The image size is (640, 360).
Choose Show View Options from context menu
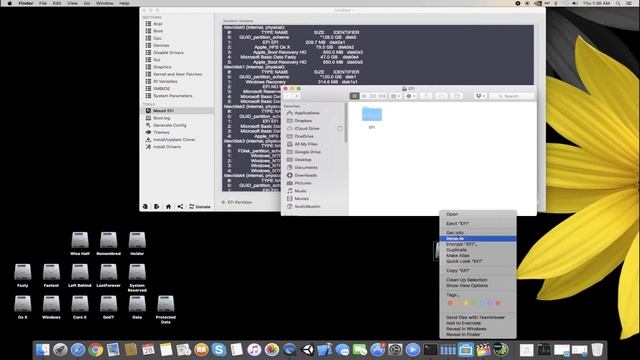(478, 286)
